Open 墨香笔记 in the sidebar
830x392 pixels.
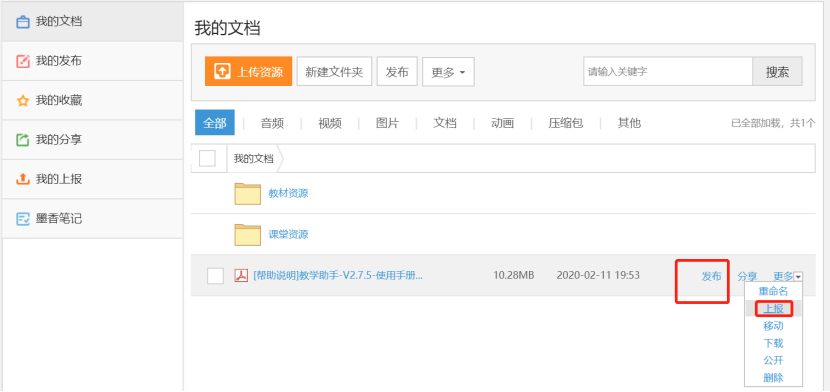pos(93,219)
